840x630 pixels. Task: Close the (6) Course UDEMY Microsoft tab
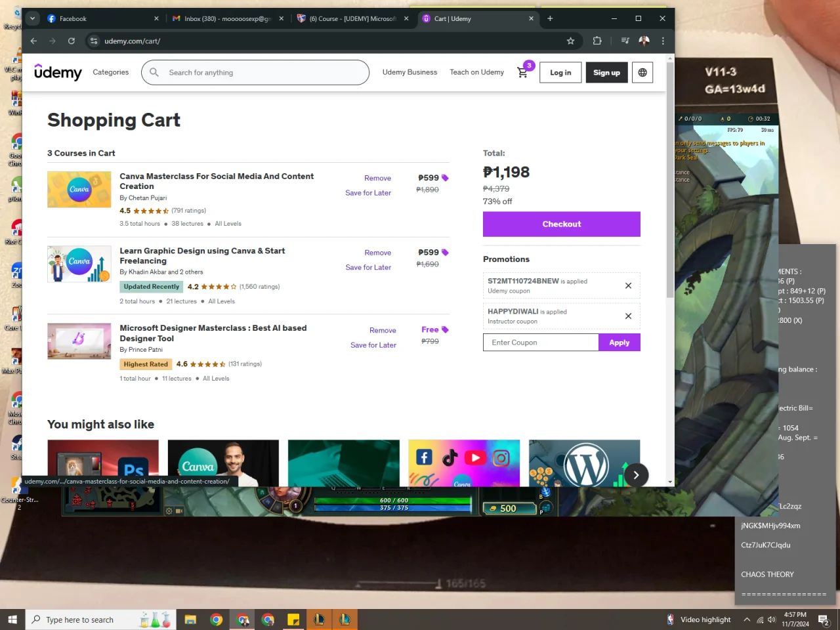[406, 18]
